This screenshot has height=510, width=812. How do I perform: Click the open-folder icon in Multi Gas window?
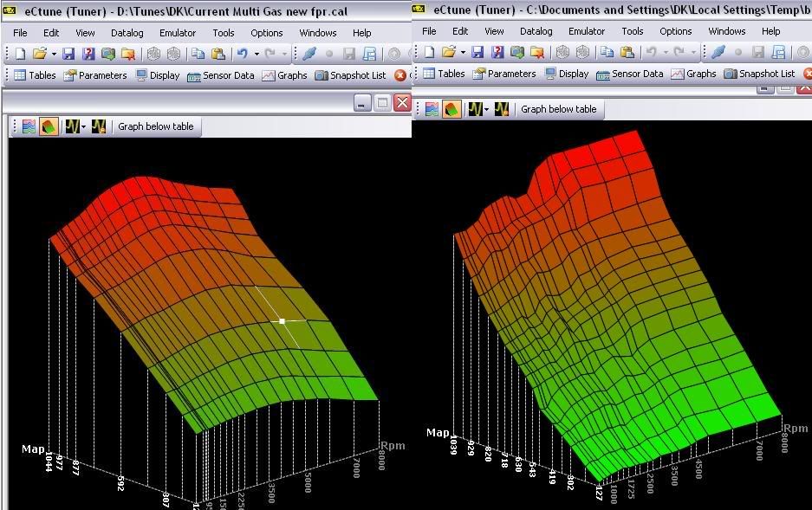pyautogui.click(x=39, y=54)
